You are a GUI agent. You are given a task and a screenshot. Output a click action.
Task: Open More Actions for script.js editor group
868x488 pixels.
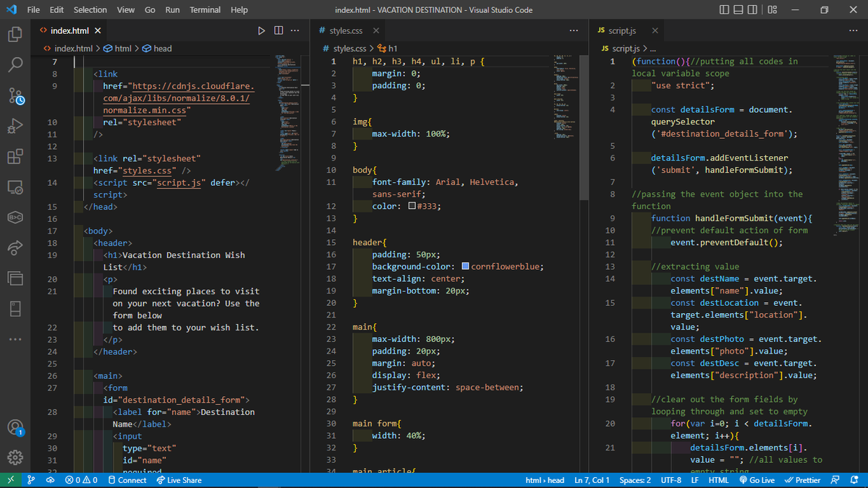852,30
